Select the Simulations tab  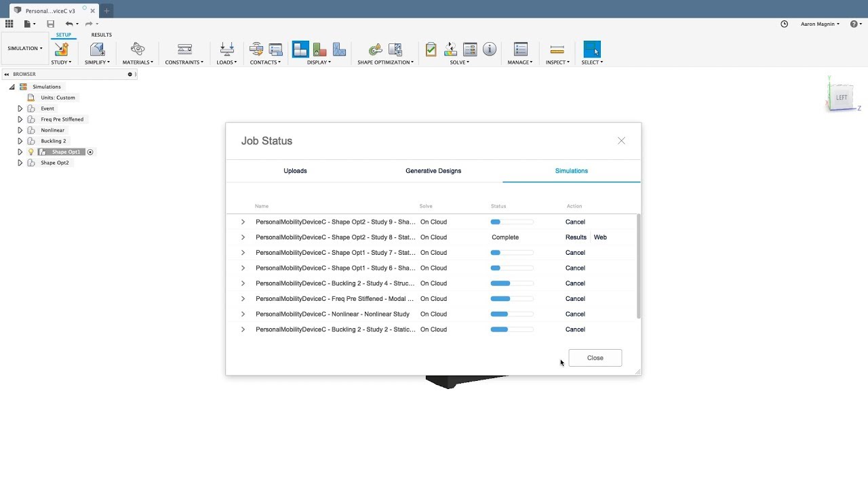pyautogui.click(x=572, y=171)
